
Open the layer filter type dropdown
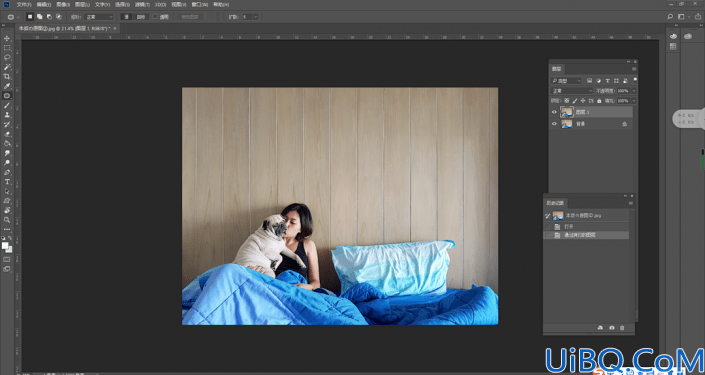[x=566, y=81]
